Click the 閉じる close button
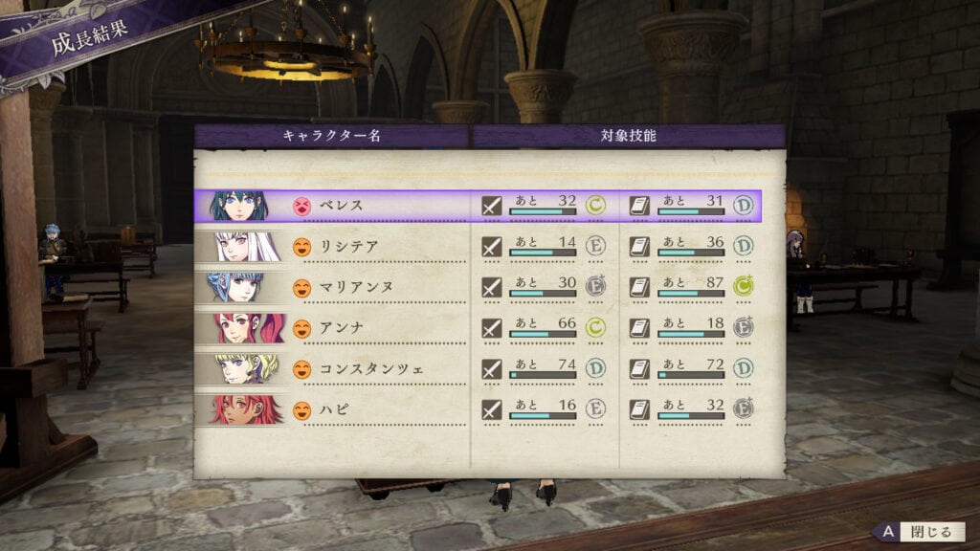The image size is (980, 551). point(920,532)
